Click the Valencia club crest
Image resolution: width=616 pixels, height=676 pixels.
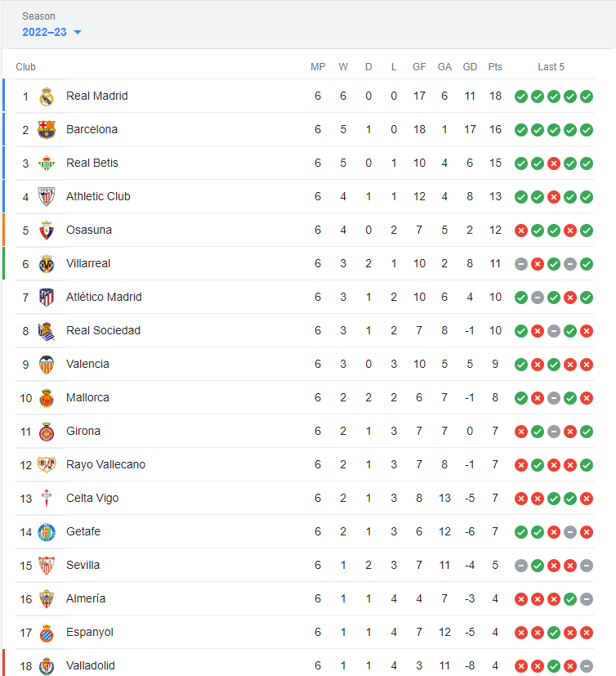[47, 365]
